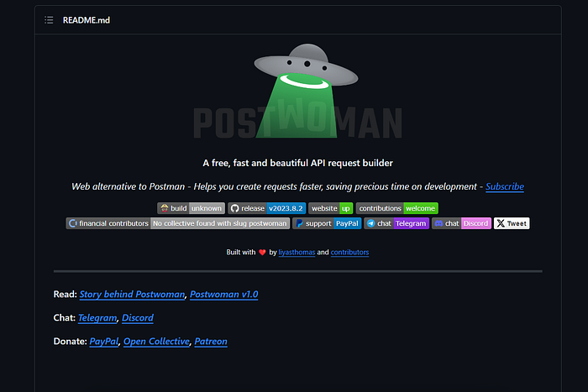588x392 pixels.
Task: Click the contributions welcome badge
Action: pos(396,208)
